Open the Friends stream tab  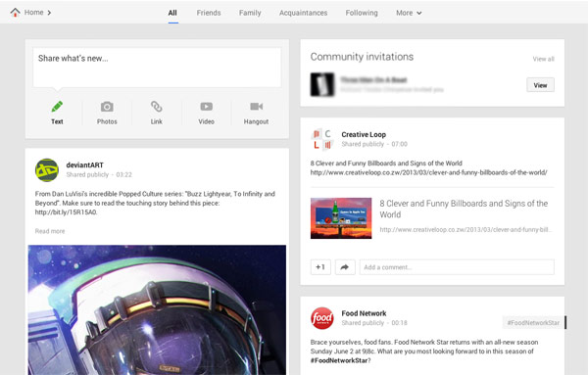(x=209, y=13)
